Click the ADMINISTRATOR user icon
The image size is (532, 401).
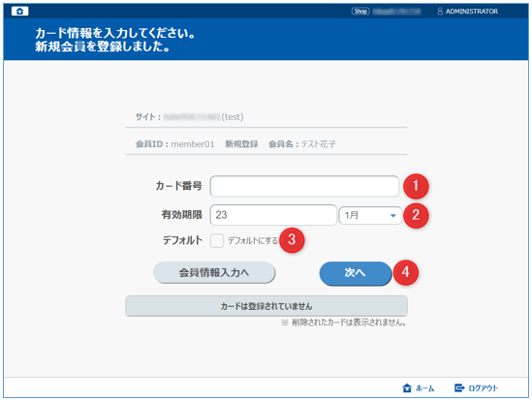(440, 12)
